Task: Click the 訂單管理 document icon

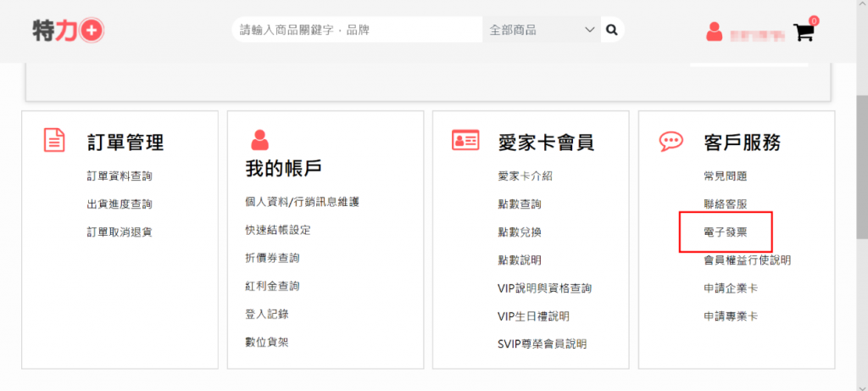Action: click(x=54, y=140)
